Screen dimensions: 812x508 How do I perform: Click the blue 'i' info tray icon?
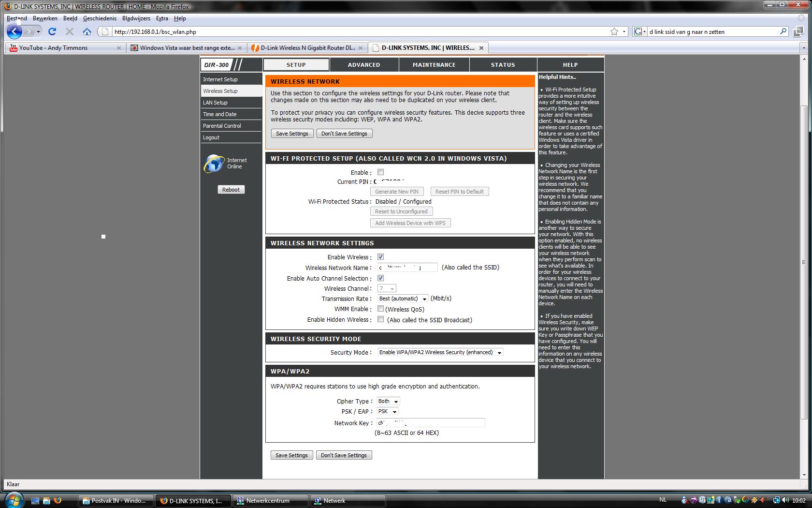pyautogui.click(x=720, y=500)
